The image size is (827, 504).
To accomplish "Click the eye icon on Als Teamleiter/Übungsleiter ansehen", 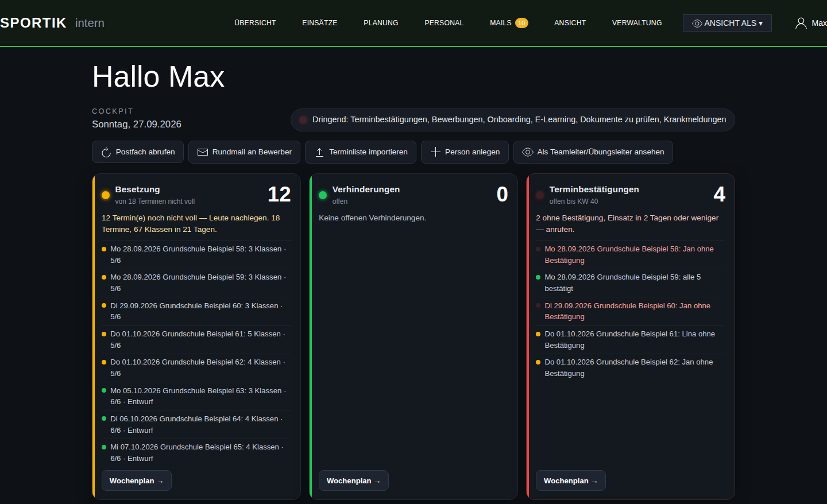I will (x=528, y=152).
